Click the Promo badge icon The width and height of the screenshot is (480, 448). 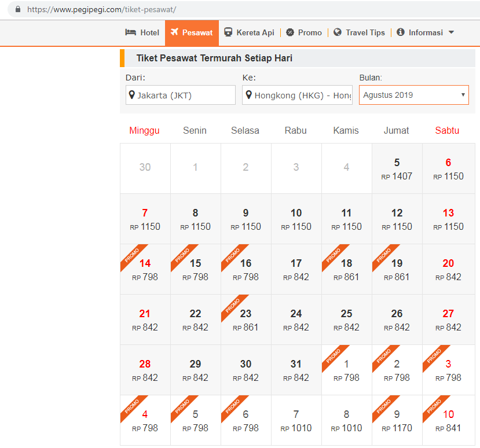pos(290,32)
